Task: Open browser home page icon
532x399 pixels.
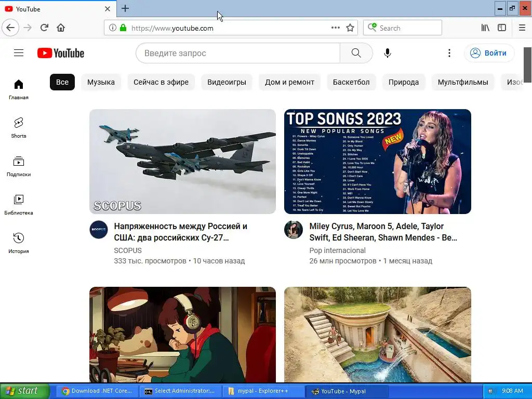Action: [61, 28]
